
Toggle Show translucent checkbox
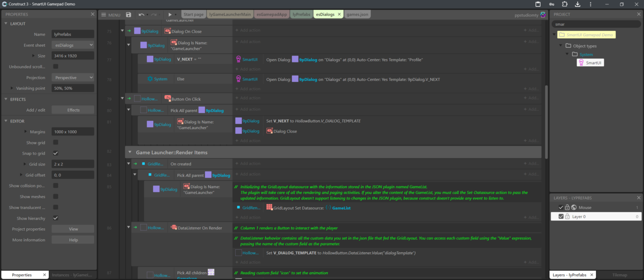(x=55, y=207)
